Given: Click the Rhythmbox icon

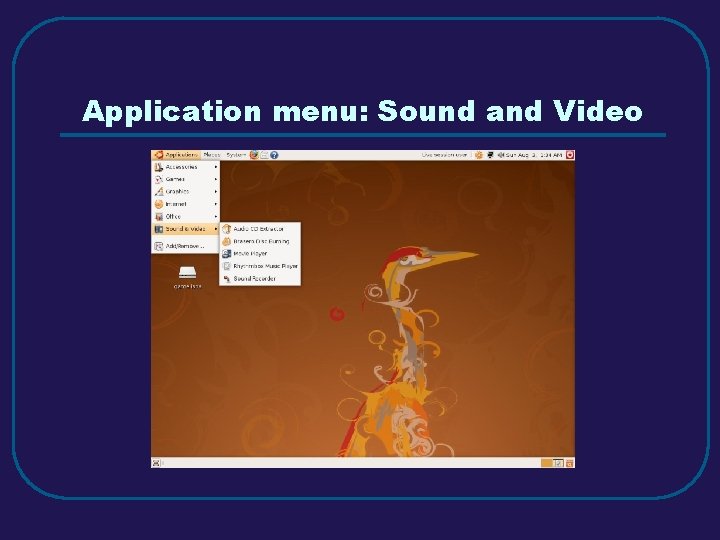Looking at the screenshot, I should point(226,266).
